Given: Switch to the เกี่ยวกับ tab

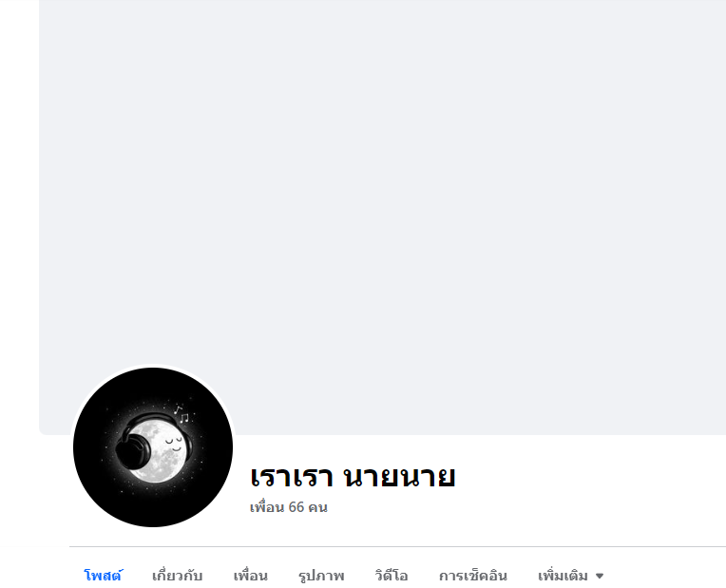Looking at the screenshot, I should pos(178,576).
